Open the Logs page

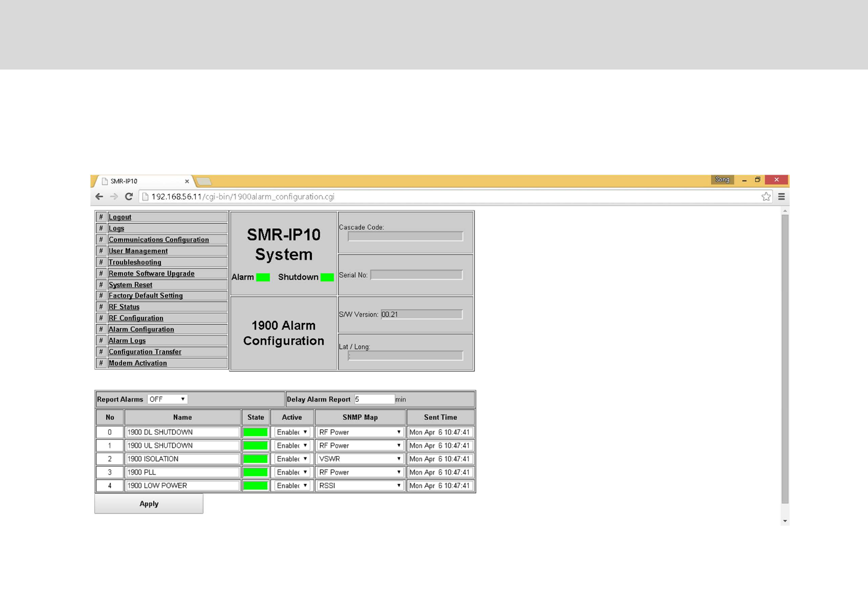pos(116,228)
